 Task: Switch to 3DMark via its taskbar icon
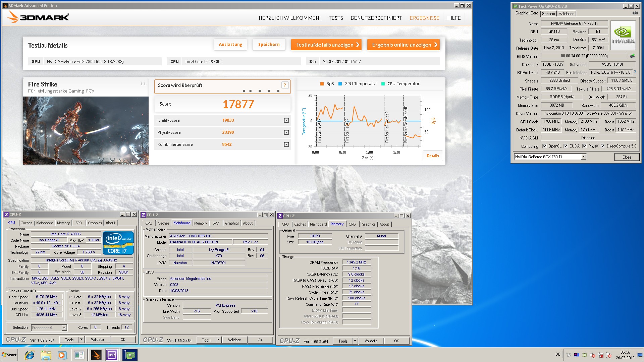(x=96, y=355)
